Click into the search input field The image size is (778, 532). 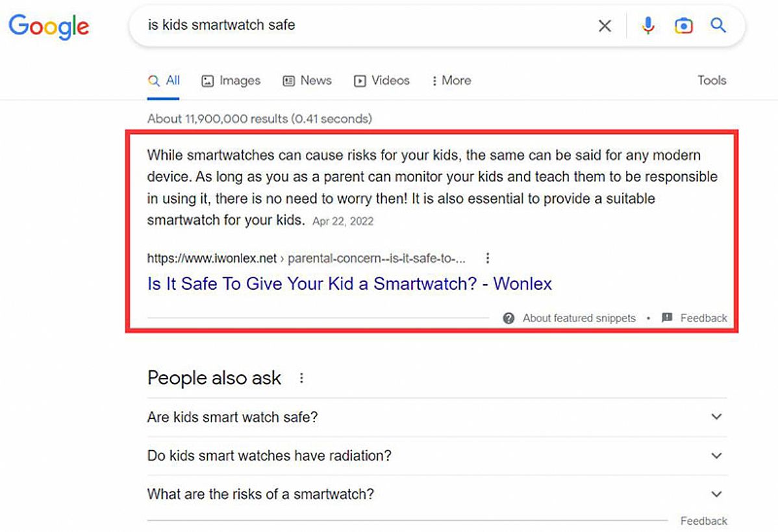click(364, 26)
